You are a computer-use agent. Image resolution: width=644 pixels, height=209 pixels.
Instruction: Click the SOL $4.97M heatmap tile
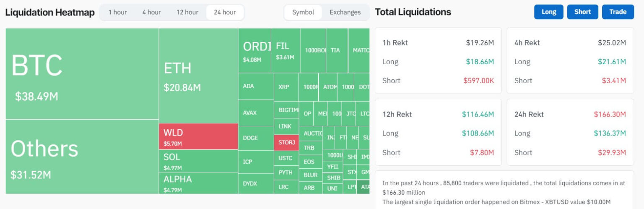198,161
